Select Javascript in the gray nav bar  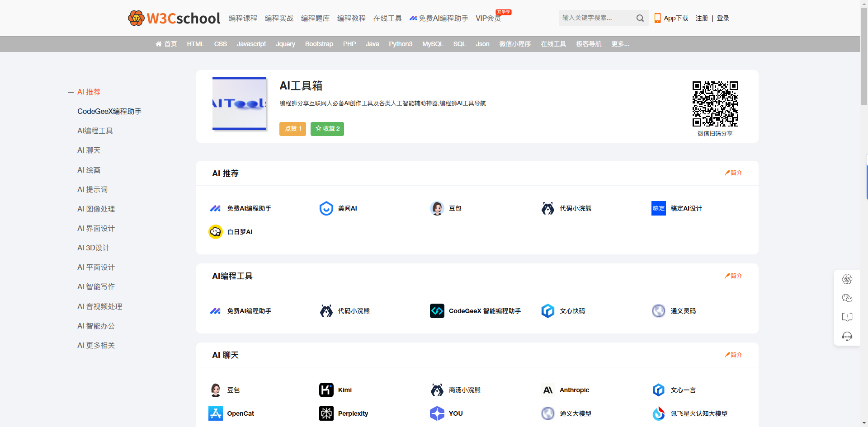pyautogui.click(x=251, y=44)
